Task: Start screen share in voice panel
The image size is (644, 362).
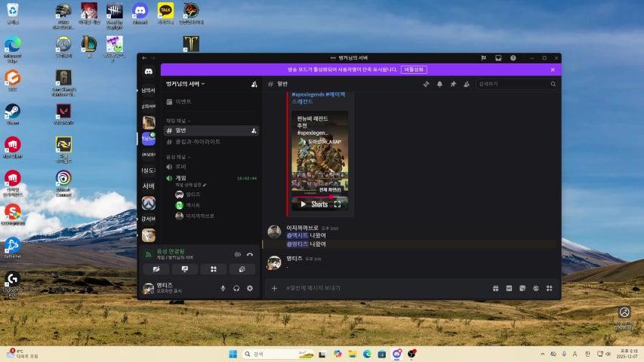Action: [x=185, y=268]
